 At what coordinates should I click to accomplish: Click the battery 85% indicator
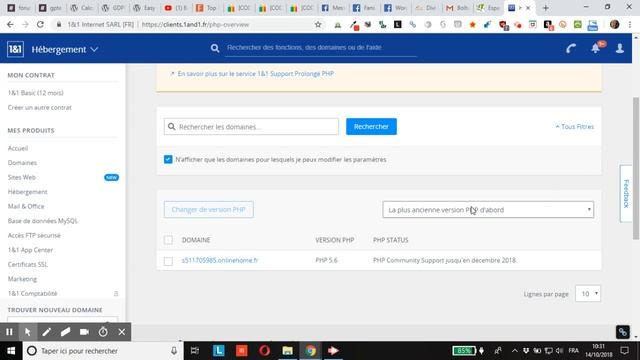(464, 351)
